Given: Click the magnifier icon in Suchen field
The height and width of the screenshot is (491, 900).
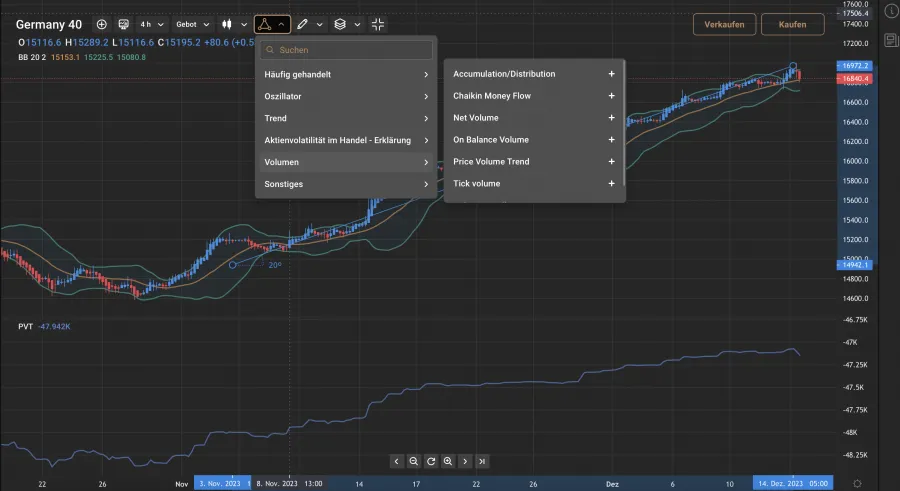Looking at the screenshot, I should (270, 50).
